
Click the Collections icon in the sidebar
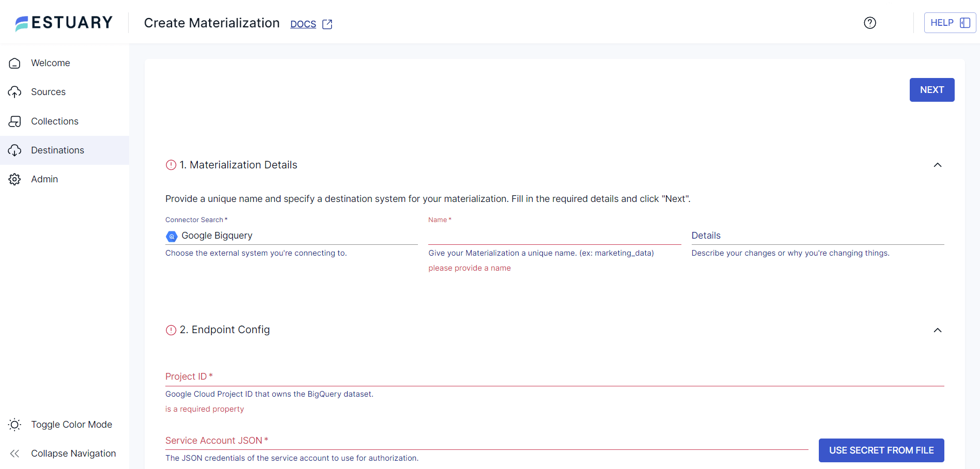(14, 121)
